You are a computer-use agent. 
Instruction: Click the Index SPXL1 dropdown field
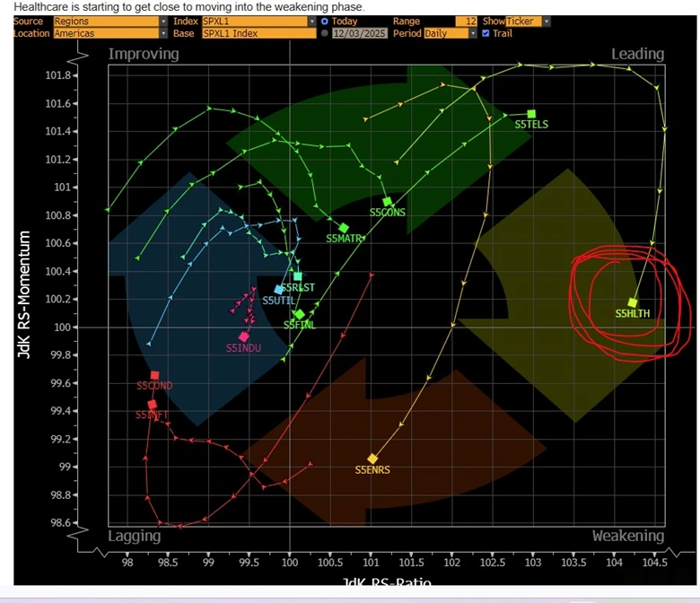[x=258, y=22]
